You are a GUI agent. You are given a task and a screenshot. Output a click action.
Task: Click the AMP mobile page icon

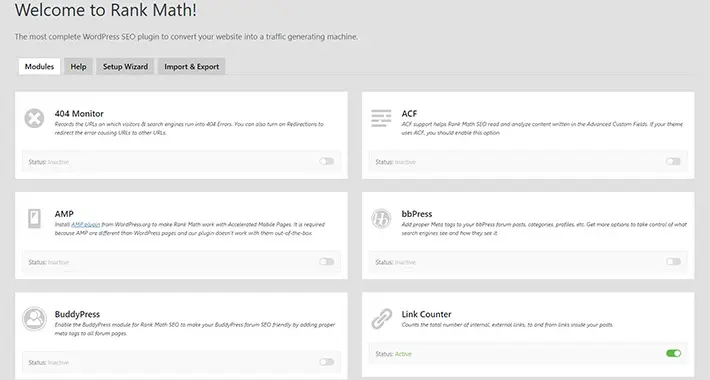[x=34, y=219]
